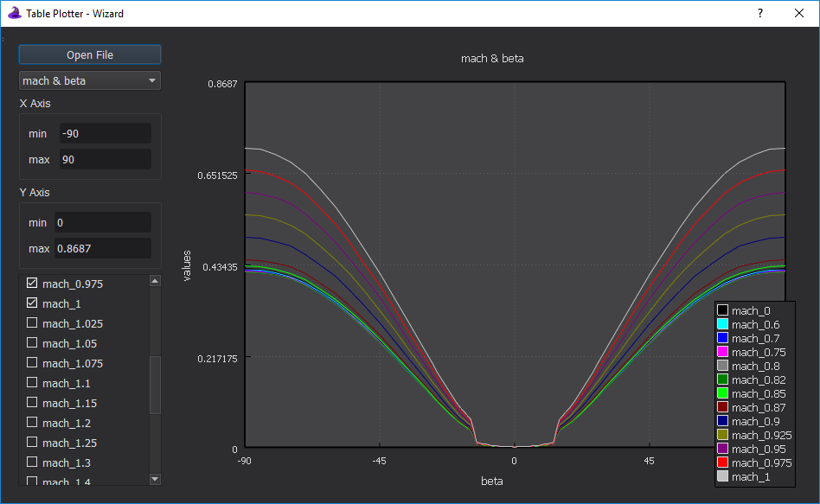Click the Open File button
Viewport: 820px width, 504px height.
tap(90, 55)
